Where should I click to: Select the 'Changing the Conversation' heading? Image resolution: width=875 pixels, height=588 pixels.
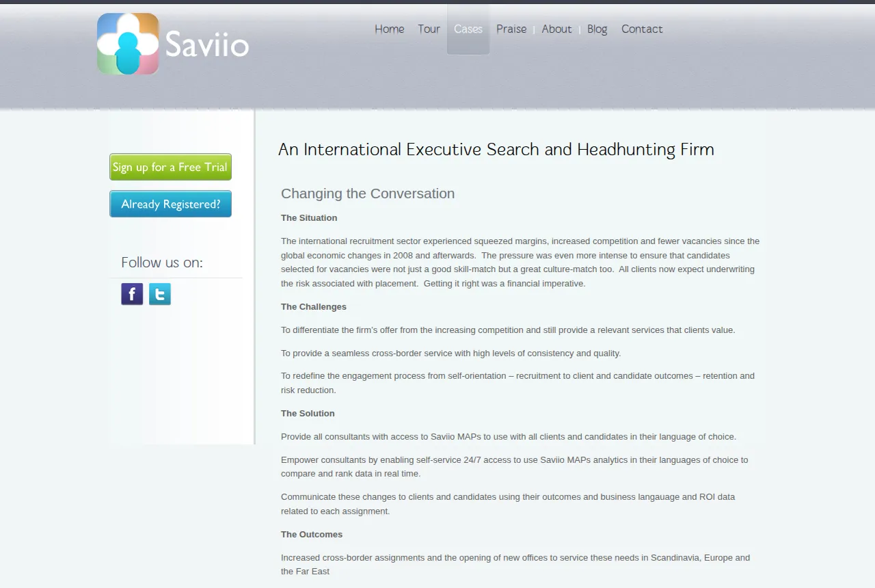click(368, 193)
